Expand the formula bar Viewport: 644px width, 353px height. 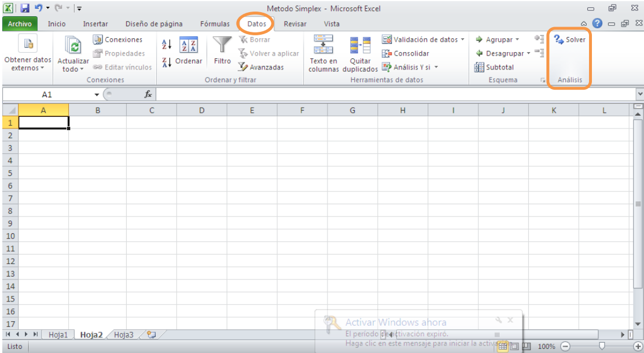(640, 94)
